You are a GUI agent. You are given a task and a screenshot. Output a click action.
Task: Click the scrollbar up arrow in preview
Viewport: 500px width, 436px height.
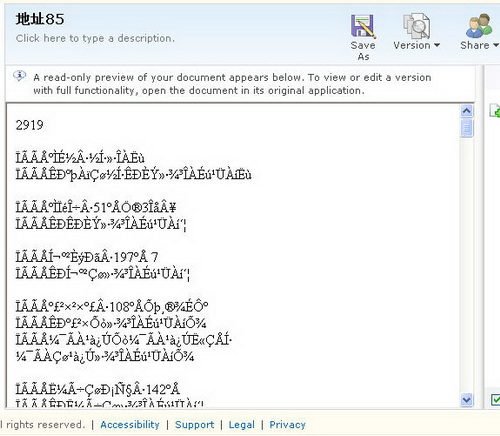click(467, 111)
